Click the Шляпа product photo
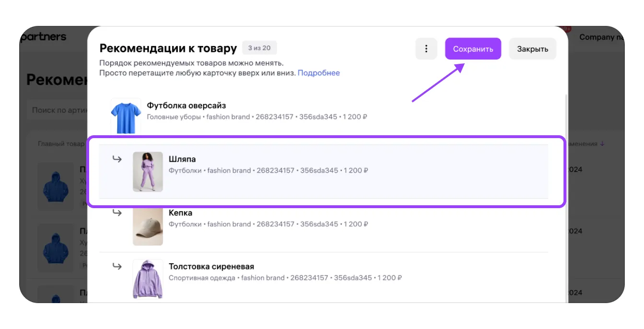This screenshot has height=329, width=644. click(148, 172)
